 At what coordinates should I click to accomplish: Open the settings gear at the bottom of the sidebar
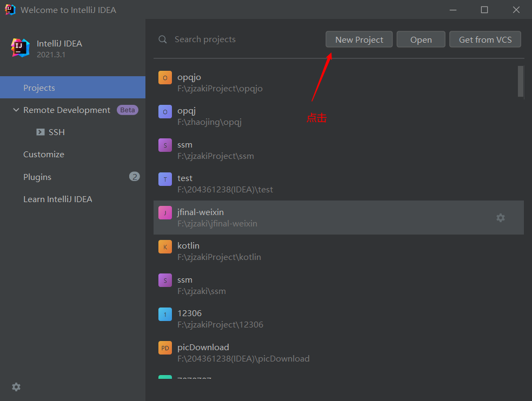click(16, 387)
